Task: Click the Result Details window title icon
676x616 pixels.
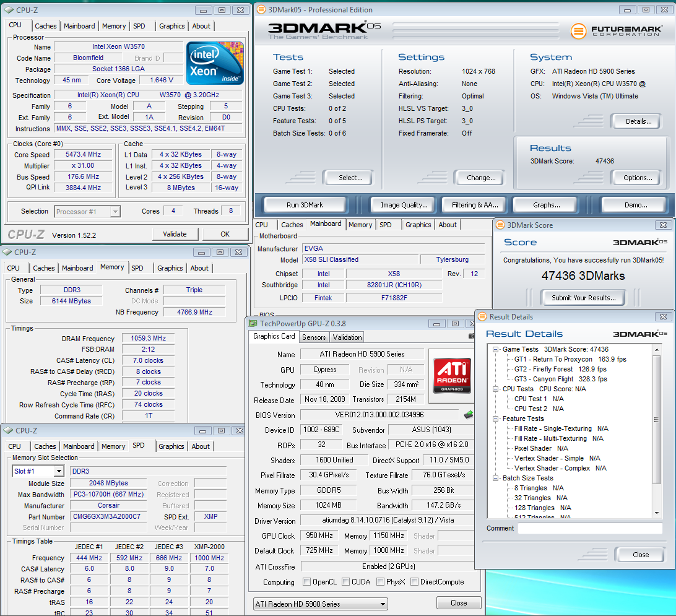Action: [482, 317]
